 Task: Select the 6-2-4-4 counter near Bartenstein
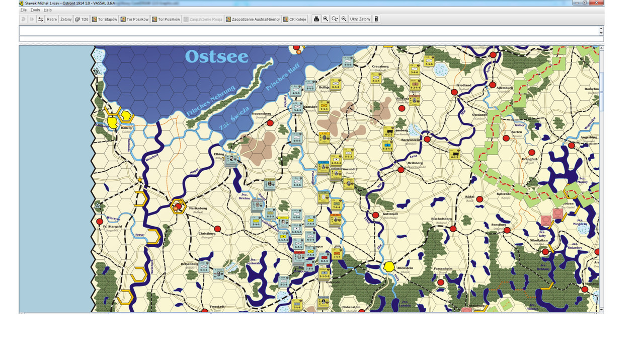coord(387,146)
